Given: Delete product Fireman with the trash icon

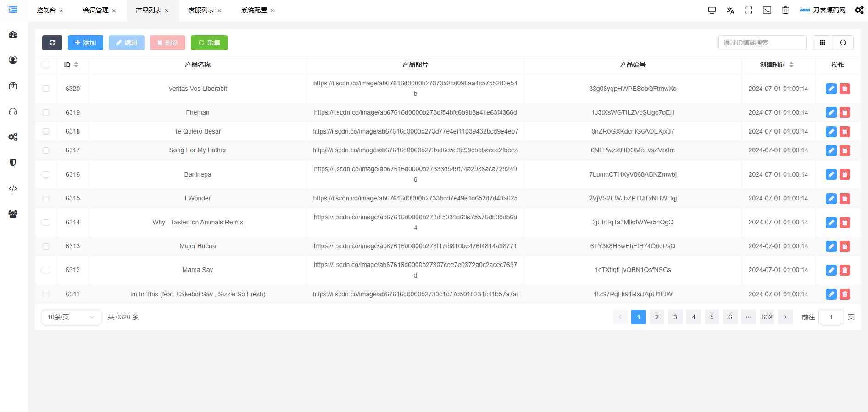Looking at the screenshot, I should click(x=845, y=112).
